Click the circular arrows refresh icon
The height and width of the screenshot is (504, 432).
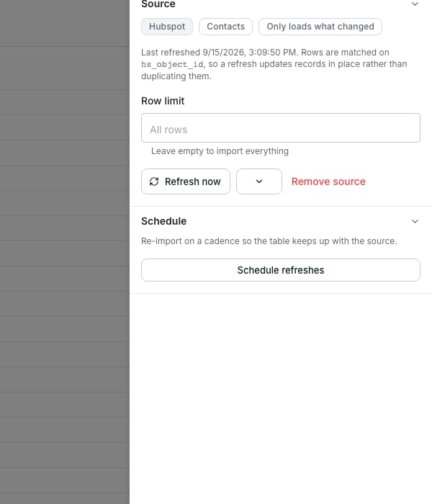(x=154, y=181)
